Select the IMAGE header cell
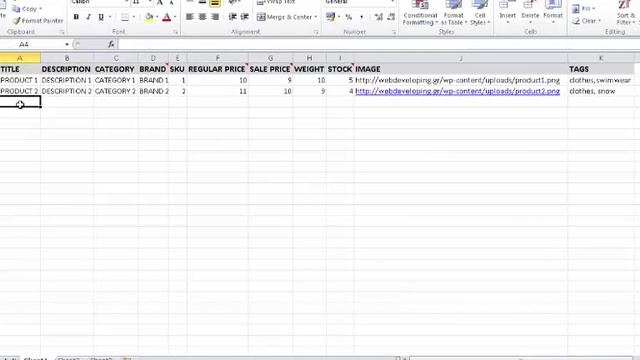640x360 pixels. pos(461,69)
